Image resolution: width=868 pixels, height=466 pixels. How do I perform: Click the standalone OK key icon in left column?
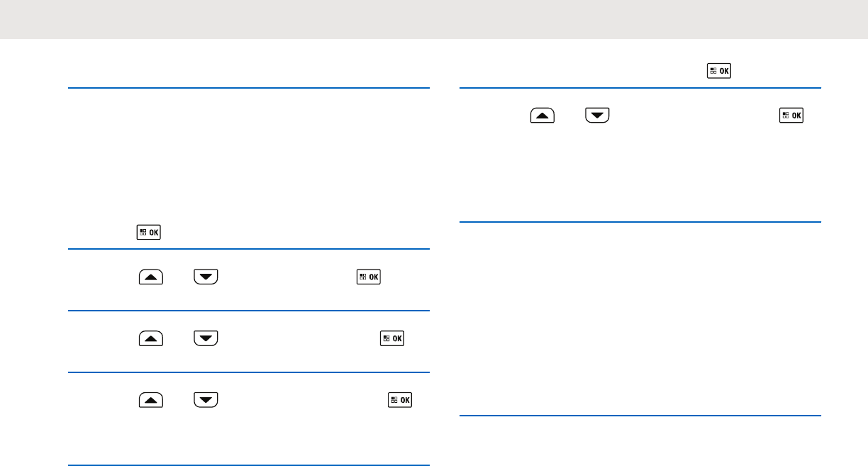coord(149,232)
